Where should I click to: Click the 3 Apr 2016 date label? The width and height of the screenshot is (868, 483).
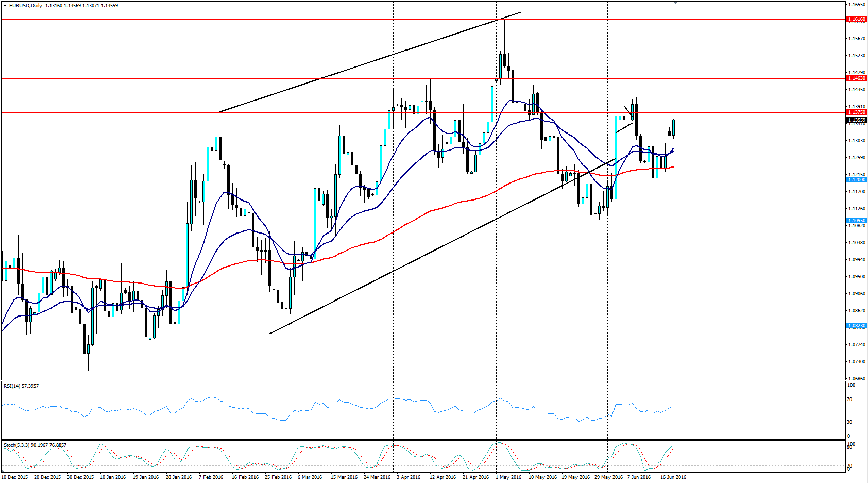coord(409,477)
